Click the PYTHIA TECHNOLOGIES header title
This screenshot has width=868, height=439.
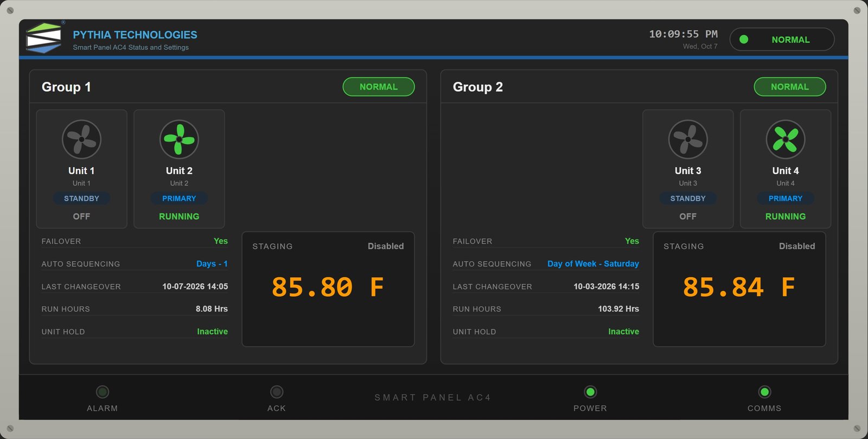pos(135,35)
